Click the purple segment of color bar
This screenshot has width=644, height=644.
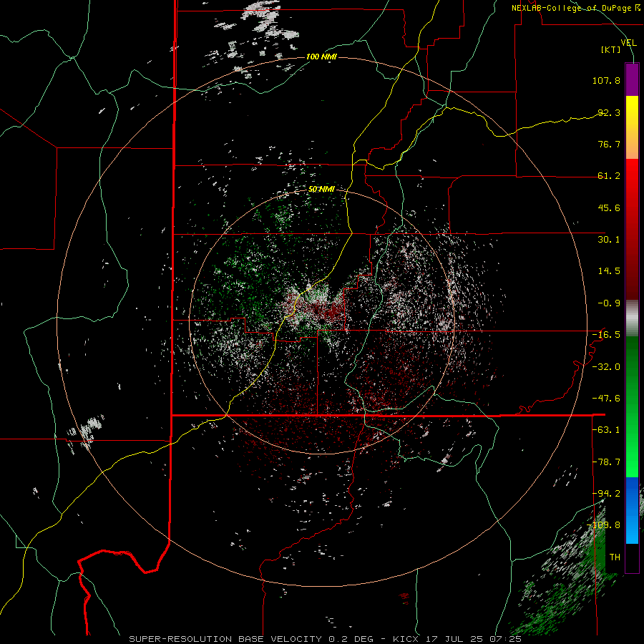click(x=632, y=79)
